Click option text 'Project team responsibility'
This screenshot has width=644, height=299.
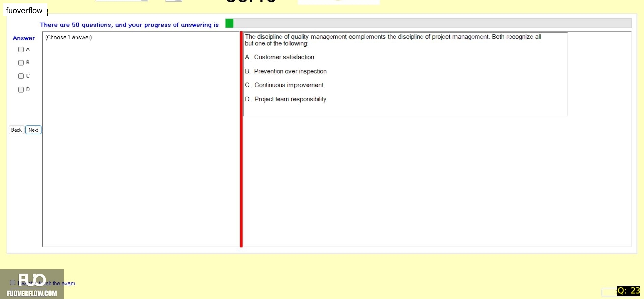[x=290, y=99]
